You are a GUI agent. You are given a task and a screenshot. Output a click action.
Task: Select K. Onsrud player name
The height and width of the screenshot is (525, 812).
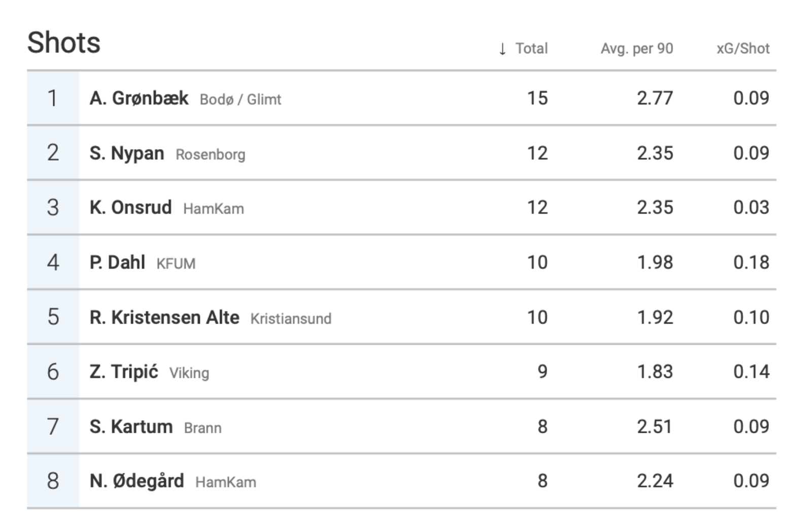click(131, 207)
